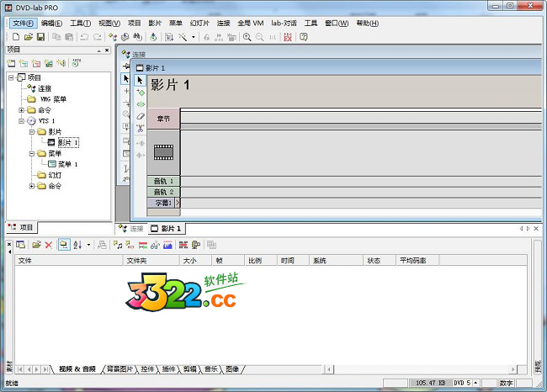Switch to the 背景图片 assets tab
547x392 pixels.
(119, 369)
